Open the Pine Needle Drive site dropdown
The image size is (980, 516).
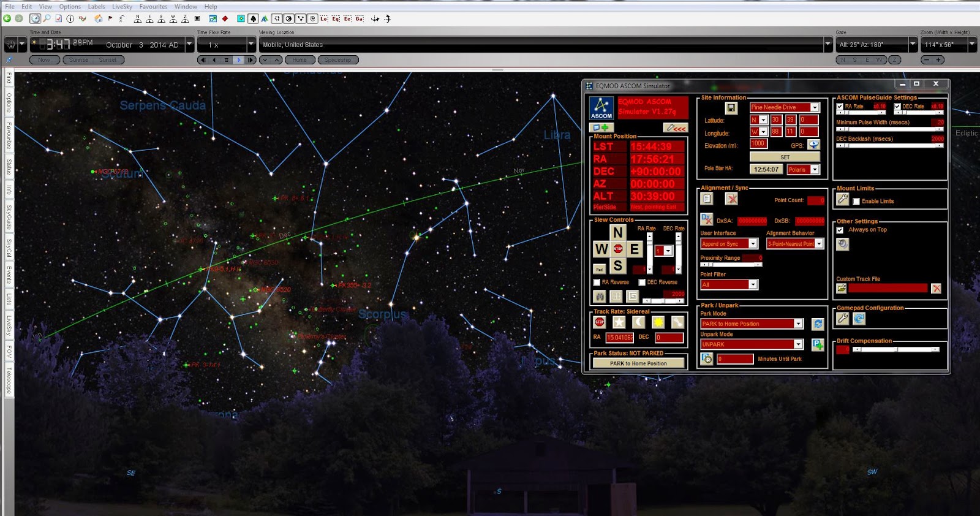pos(815,107)
